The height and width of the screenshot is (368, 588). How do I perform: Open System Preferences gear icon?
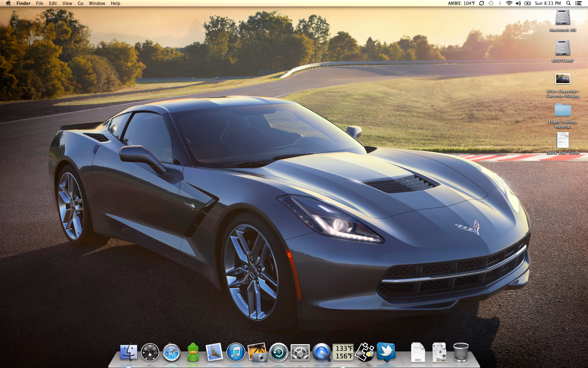300,352
